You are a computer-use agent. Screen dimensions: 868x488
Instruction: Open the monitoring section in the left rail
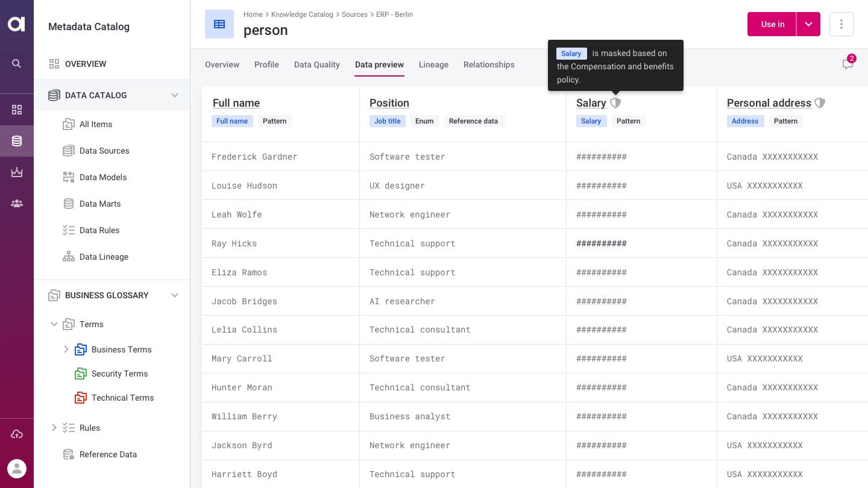[x=16, y=172]
